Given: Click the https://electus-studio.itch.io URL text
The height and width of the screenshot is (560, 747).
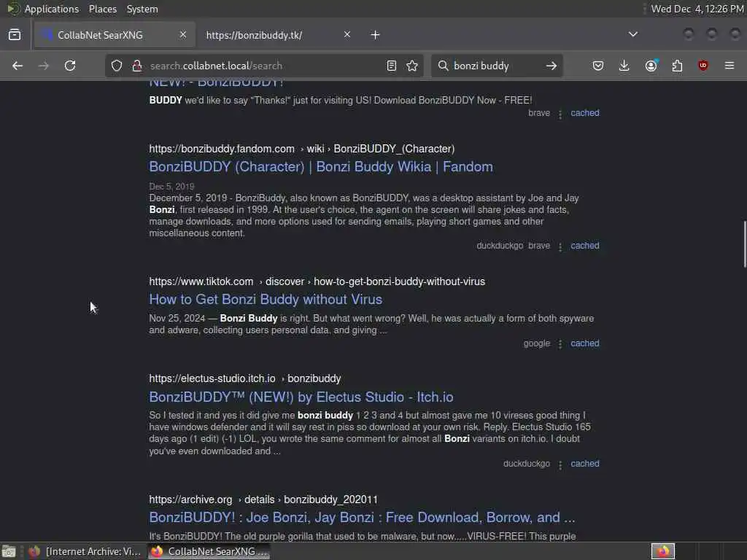Looking at the screenshot, I should (212, 378).
